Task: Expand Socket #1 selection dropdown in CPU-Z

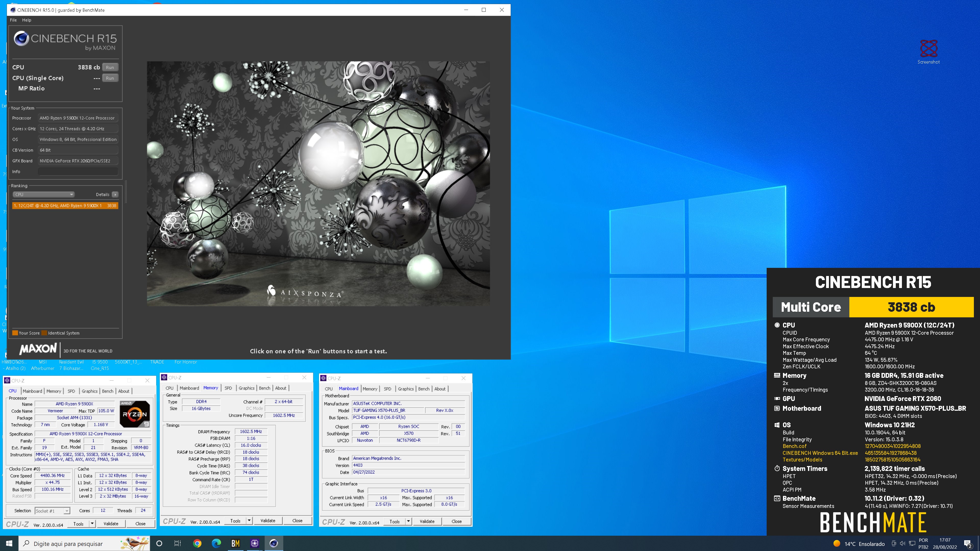Action: pyautogui.click(x=67, y=511)
